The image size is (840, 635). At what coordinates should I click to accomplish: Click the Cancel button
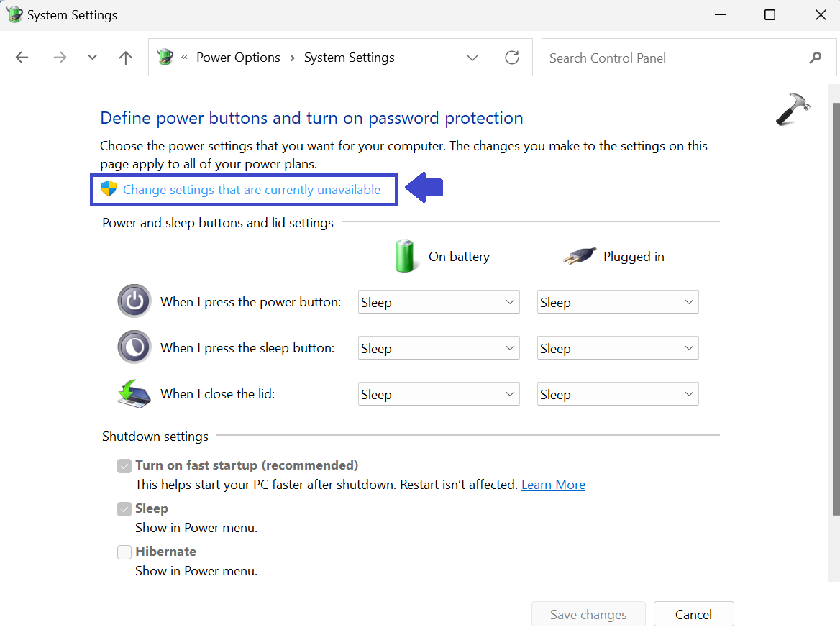pyautogui.click(x=693, y=614)
